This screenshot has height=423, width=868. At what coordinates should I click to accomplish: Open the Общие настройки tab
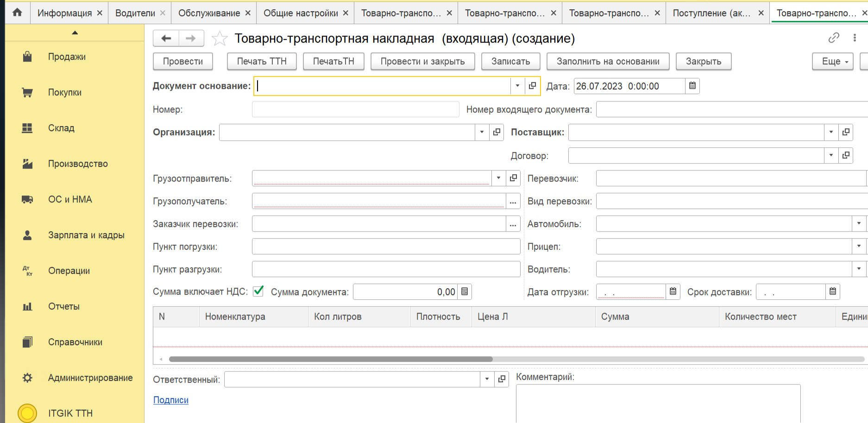300,13
